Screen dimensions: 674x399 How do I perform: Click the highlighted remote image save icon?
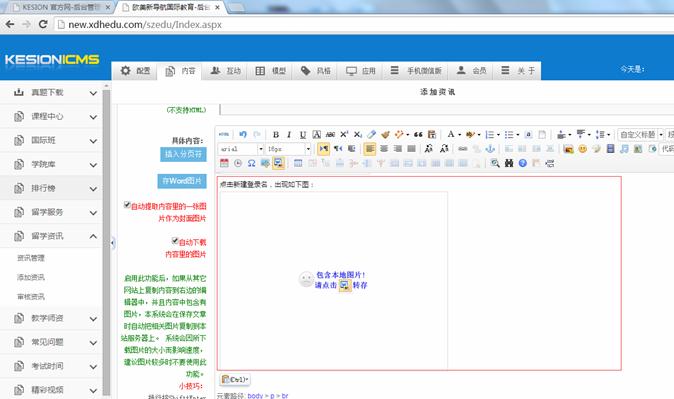(279, 163)
